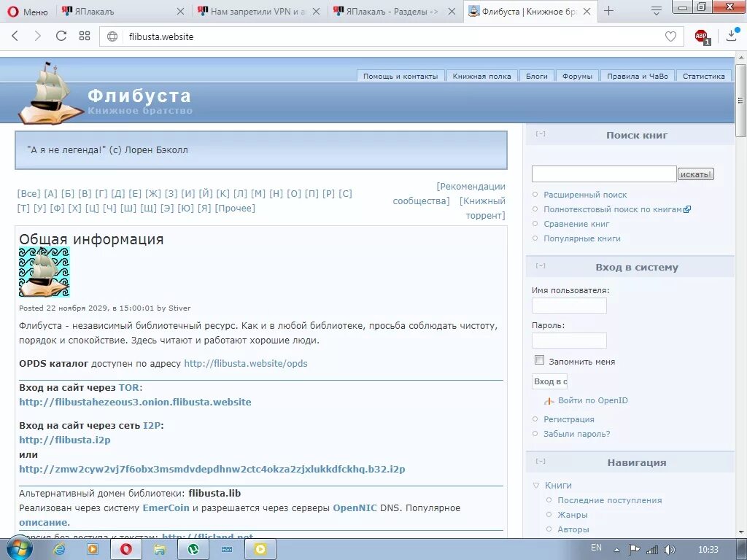Click the Флибуста ship logo
Image resolution: width=747 pixels, height=560 pixels.
[x=50, y=94]
